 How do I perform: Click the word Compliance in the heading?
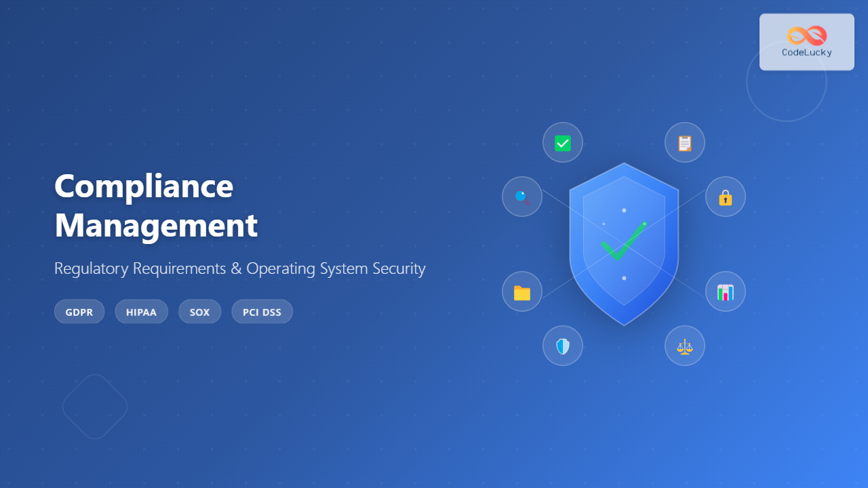144,186
